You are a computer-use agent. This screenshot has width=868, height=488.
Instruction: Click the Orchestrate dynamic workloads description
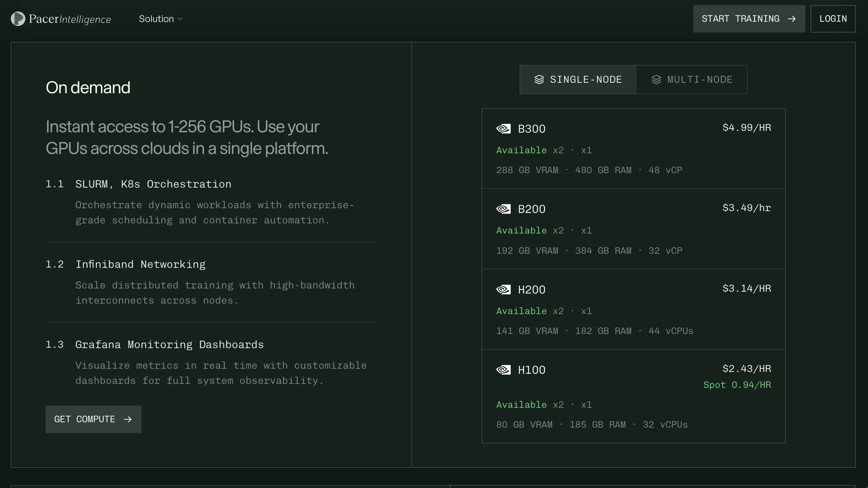pos(215,213)
